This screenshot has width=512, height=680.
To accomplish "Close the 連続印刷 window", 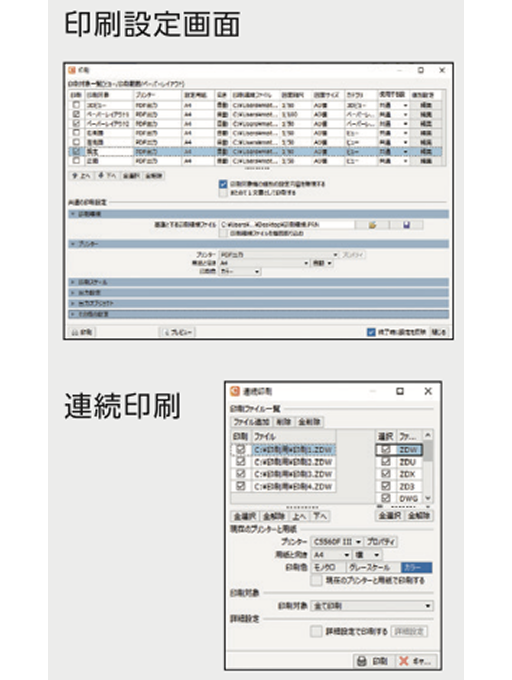I will (x=428, y=391).
